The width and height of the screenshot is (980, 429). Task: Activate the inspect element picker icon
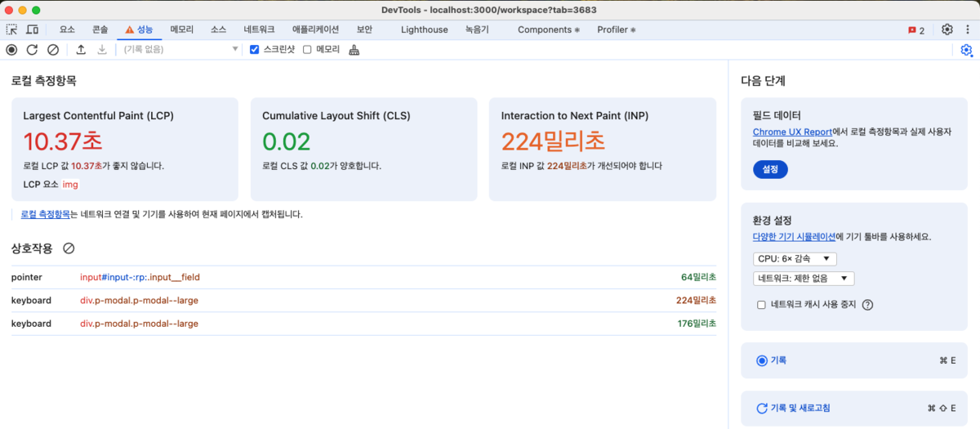pyautogui.click(x=11, y=29)
